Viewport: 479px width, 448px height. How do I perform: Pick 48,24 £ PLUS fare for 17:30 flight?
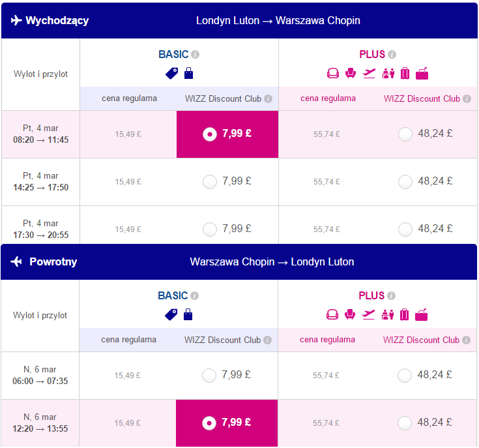click(x=405, y=230)
